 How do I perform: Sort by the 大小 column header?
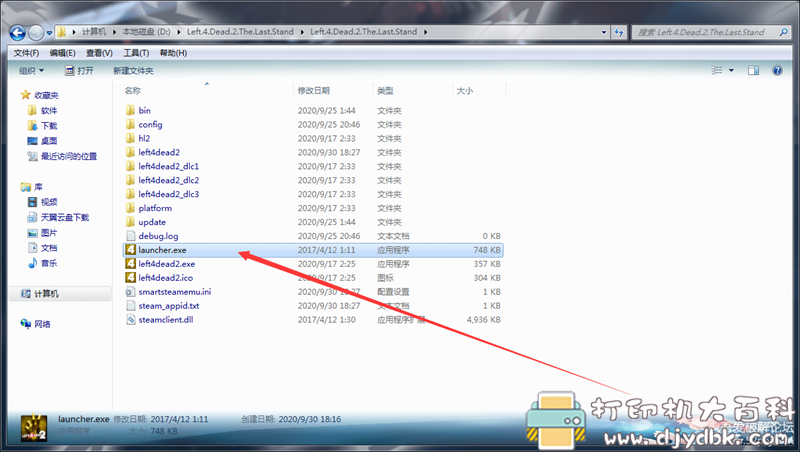click(464, 90)
